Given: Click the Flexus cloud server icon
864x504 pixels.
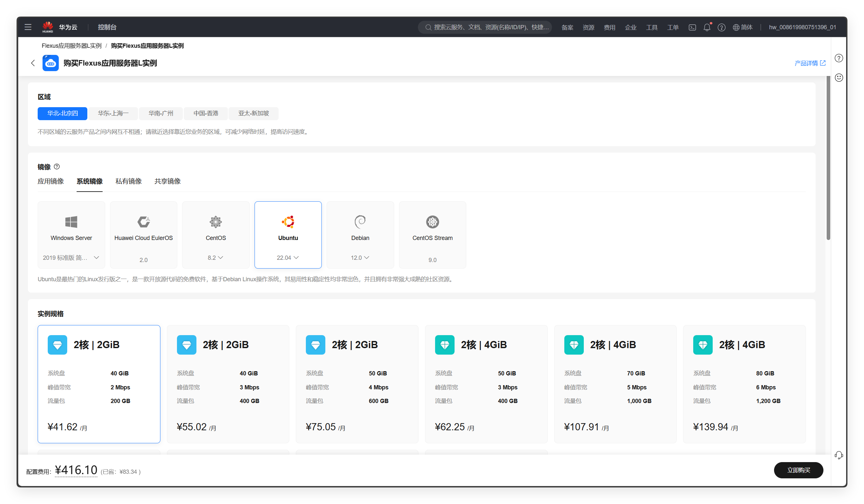Looking at the screenshot, I should click(x=50, y=63).
